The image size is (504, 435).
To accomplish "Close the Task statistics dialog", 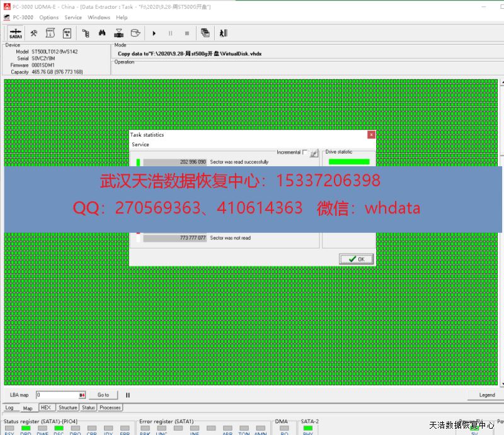I will click(371, 135).
